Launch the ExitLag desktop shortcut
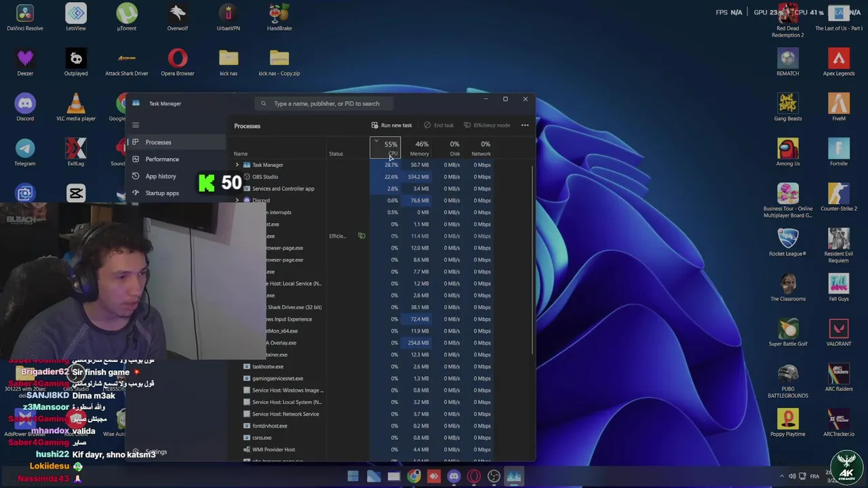The height and width of the screenshot is (488, 868). (x=76, y=152)
